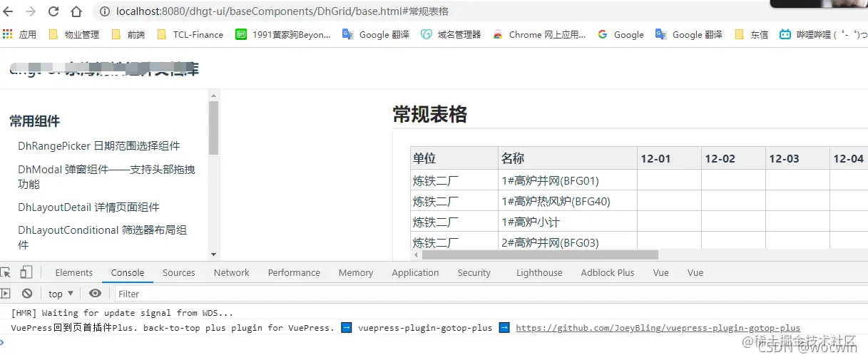Go back with the browser back arrow

tap(9, 11)
